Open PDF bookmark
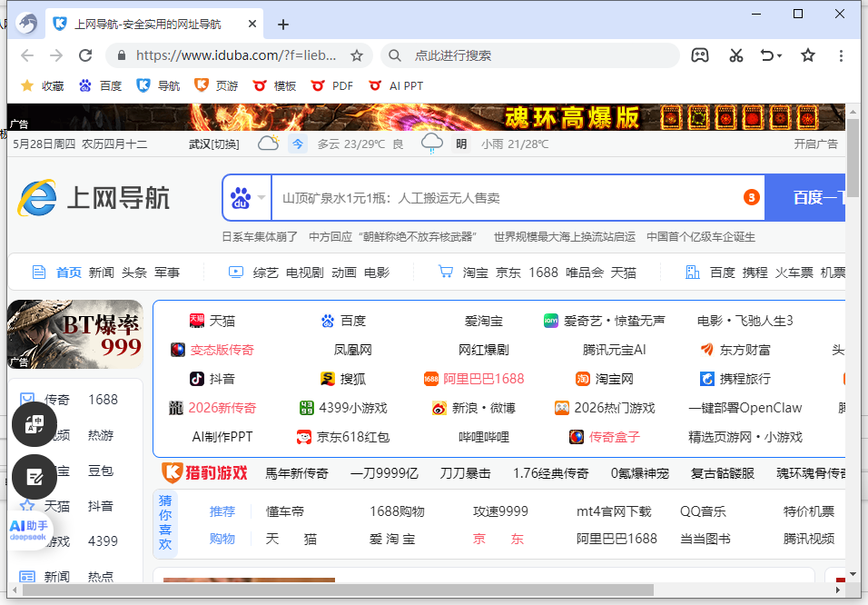The width and height of the screenshot is (868, 605). pos(332,86)
